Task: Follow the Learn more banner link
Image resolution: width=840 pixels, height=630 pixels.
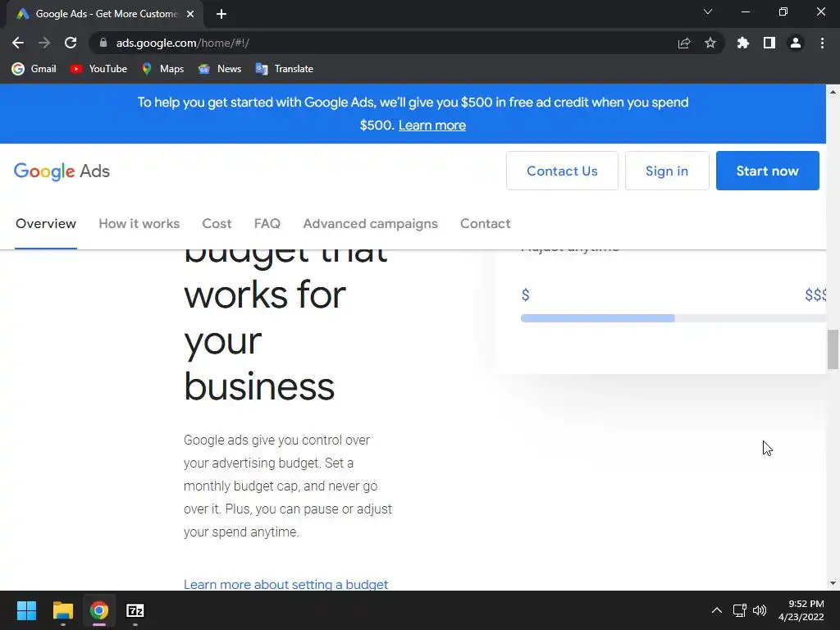Action: pyautogui.click(x=432, y=126)
